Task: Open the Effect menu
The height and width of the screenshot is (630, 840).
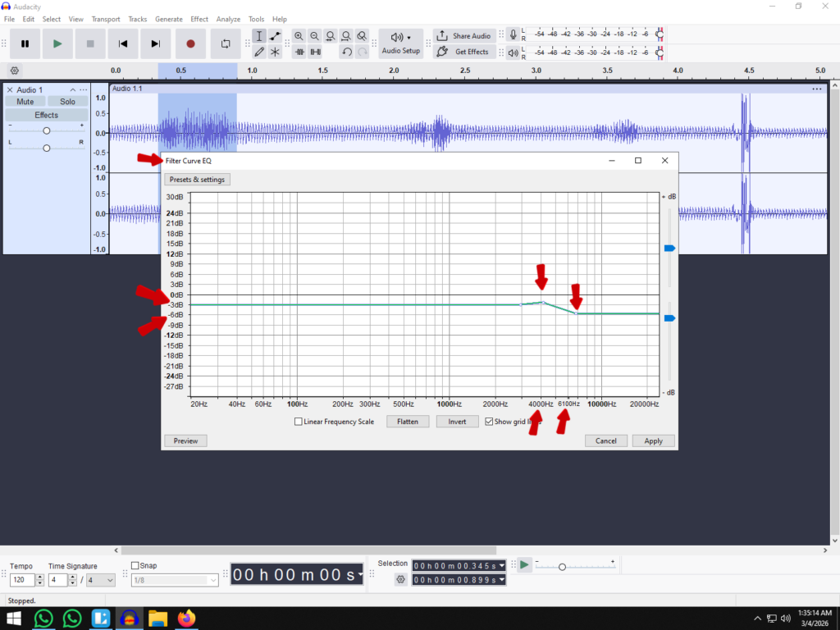Action: tap(199, 19)
